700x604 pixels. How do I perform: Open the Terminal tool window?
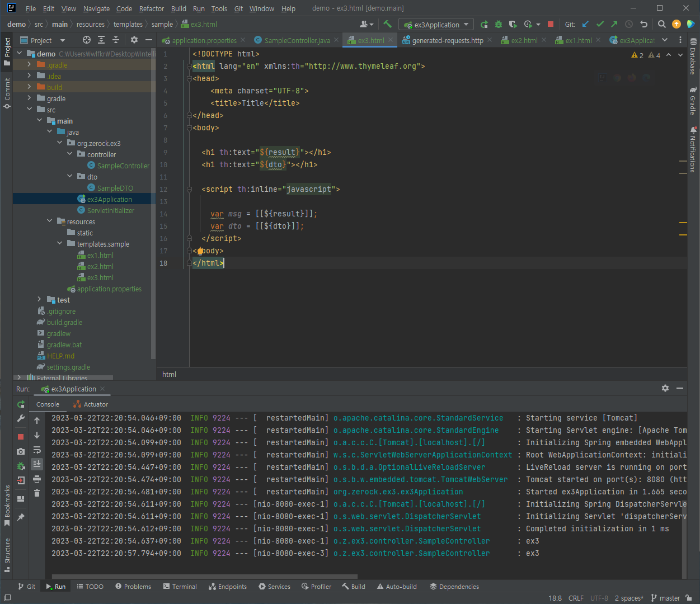[x=180, y=587]
